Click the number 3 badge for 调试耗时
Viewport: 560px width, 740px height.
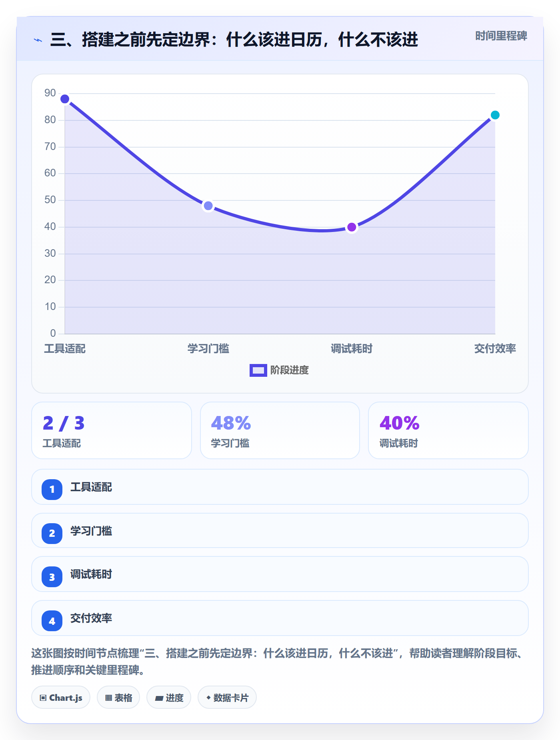pyautogui.click(x=52, y=577)
